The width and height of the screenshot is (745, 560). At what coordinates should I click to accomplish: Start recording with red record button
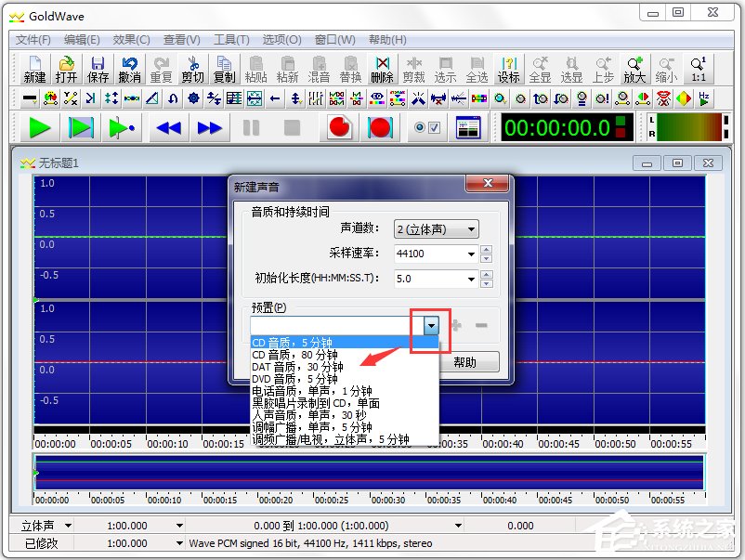coord(339,128)
